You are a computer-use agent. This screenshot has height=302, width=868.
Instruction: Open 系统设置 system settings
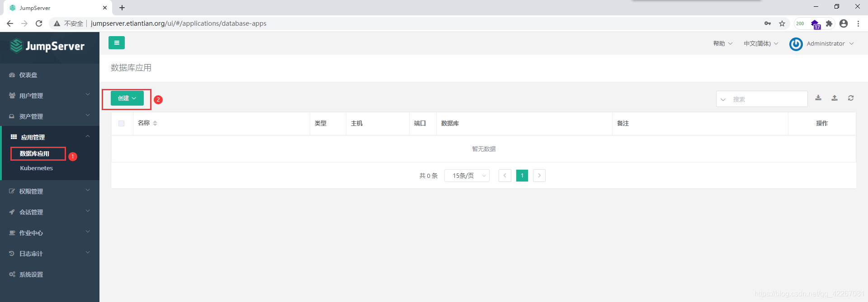coord(50,274)
